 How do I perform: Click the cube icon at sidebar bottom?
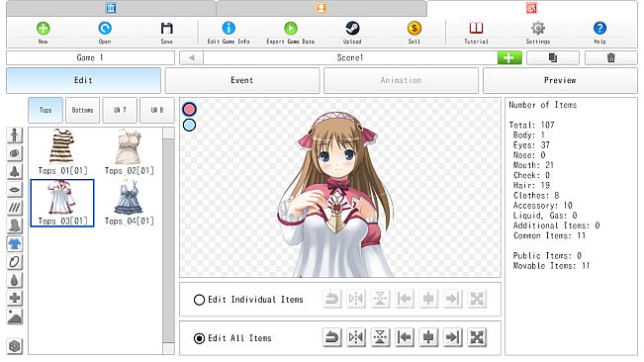tap(15, 346)
